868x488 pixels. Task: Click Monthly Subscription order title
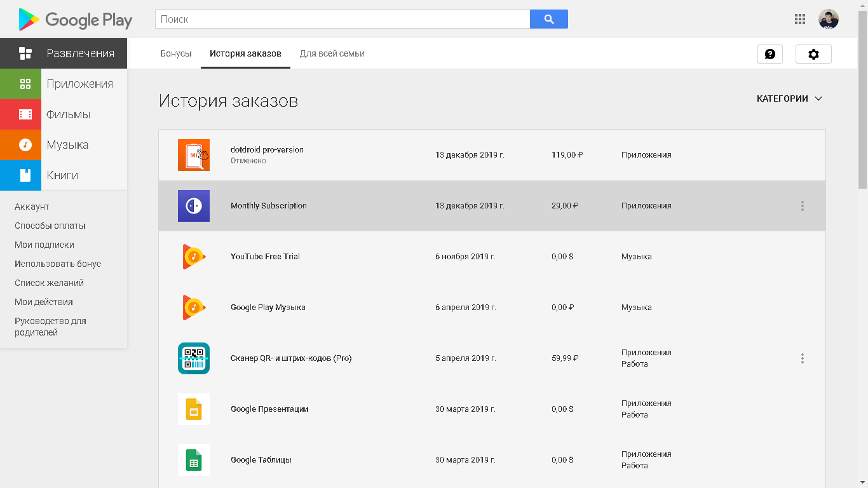[x=269, y=206]
